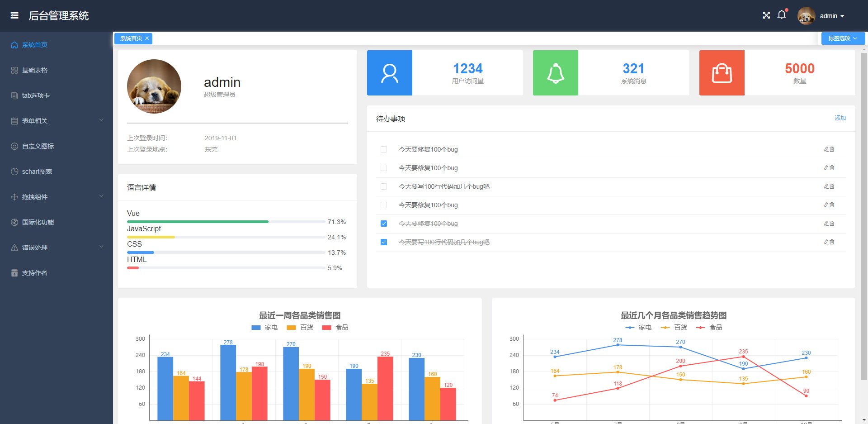Click the blue user icon card
The width and height of the screenshot is (868, 424).
390,73
